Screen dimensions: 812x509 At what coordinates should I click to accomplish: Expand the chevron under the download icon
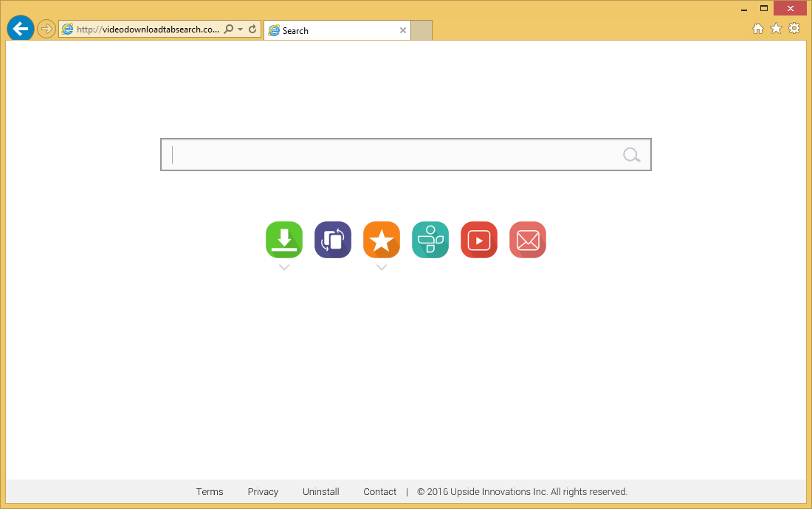point(283,267)
